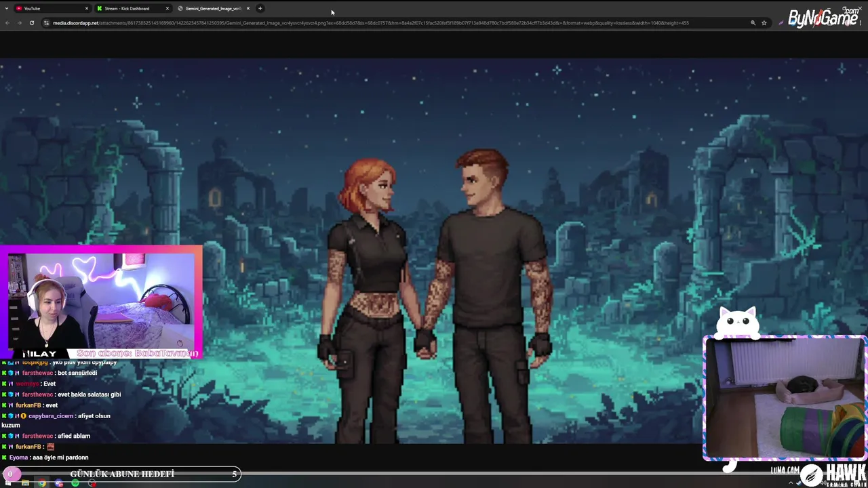Open a new browser tab

(x=260, y=8)
